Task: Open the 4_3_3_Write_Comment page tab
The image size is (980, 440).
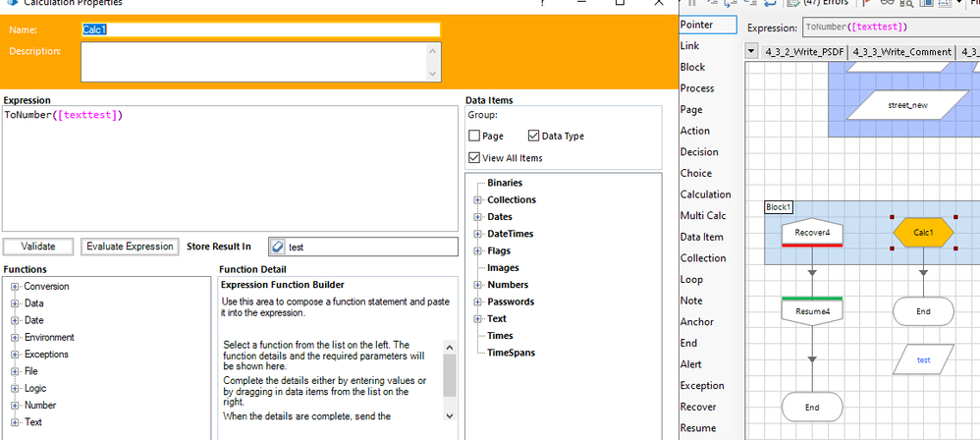Action: (x=901, y=52)
